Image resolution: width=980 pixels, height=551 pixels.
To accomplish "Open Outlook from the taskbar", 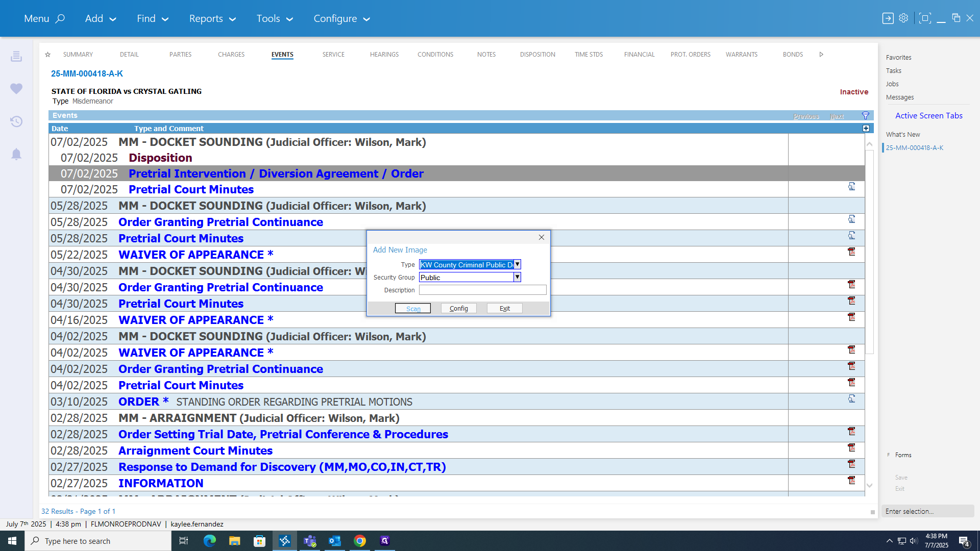I will click(x=335, y=541).
